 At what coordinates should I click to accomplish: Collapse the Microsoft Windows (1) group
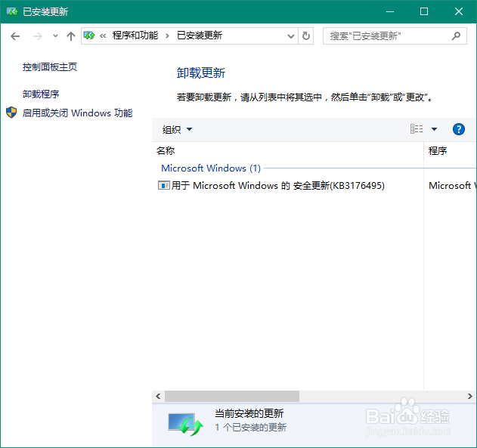[x=211, y=168]
